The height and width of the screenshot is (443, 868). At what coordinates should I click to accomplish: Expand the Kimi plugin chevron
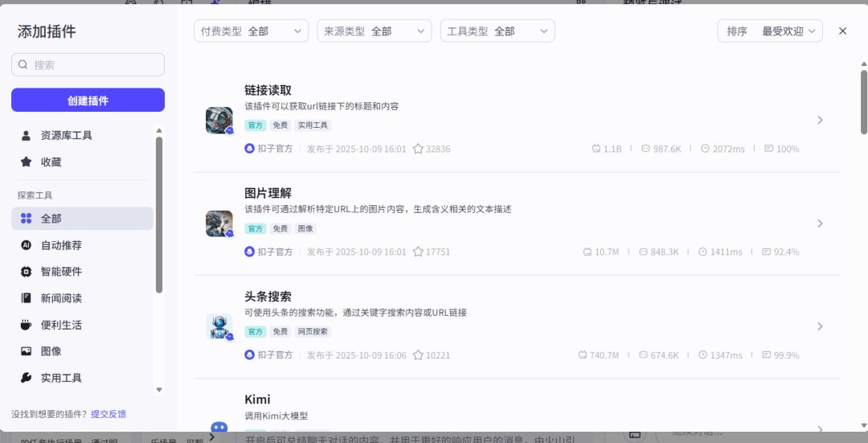[x=821, y=429]
